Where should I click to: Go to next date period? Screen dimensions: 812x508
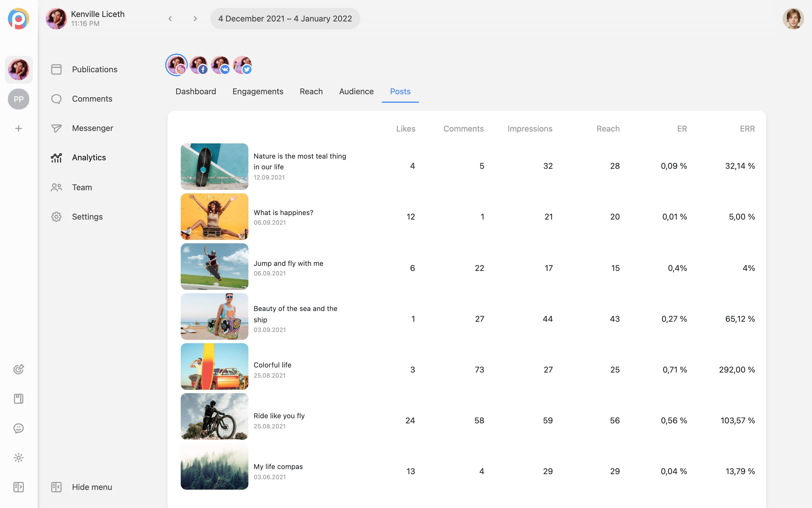pyautogui.click(x=195, y=18)
